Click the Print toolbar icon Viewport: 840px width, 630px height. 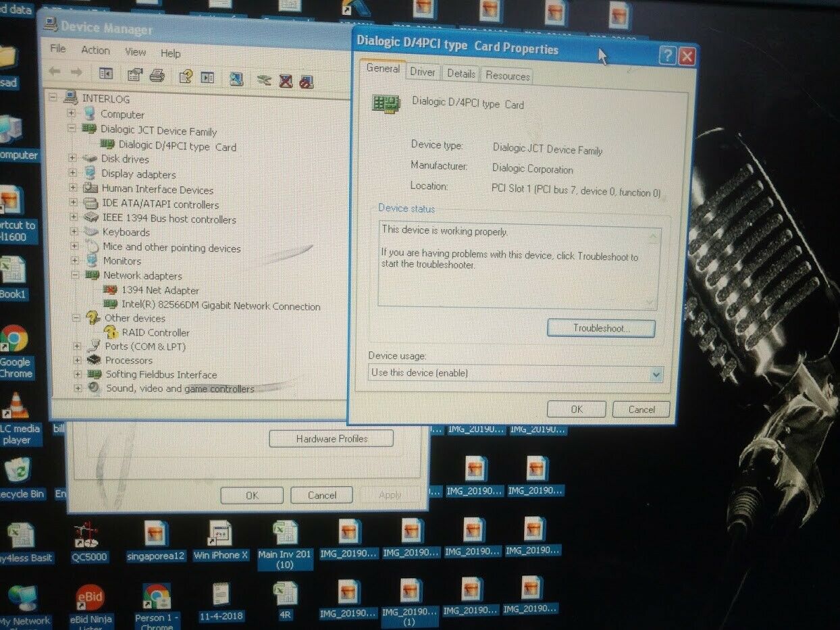[x=157, y=76]
